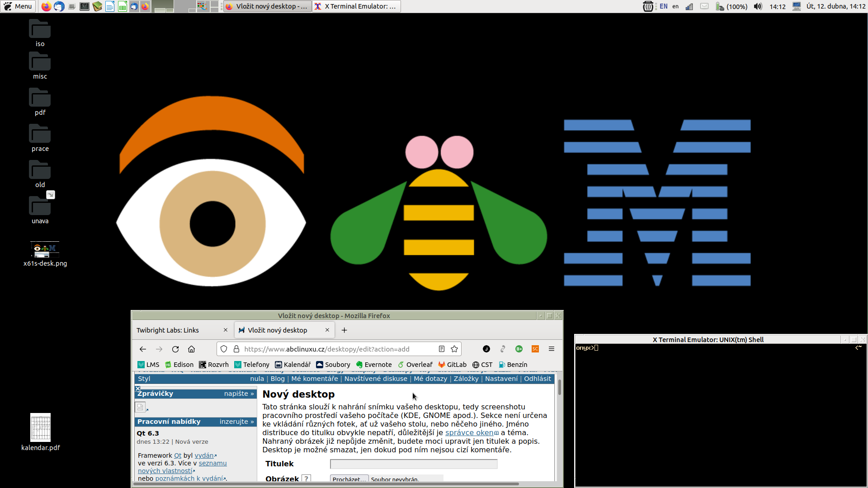Image resolution: width=868 pixels, height=488 pixels.
Task: Open the date and time clock applet
Action: [x=835, y=6]
